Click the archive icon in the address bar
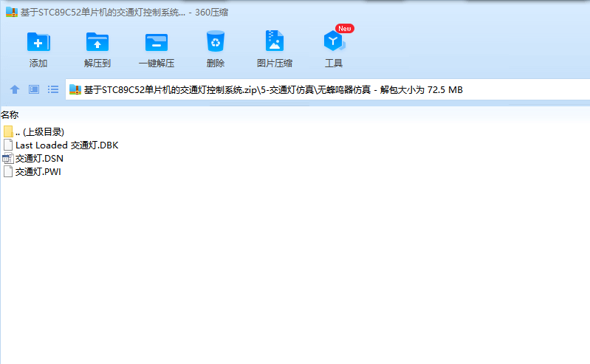Viewport: 590px width, 364px height. (75, 89)
